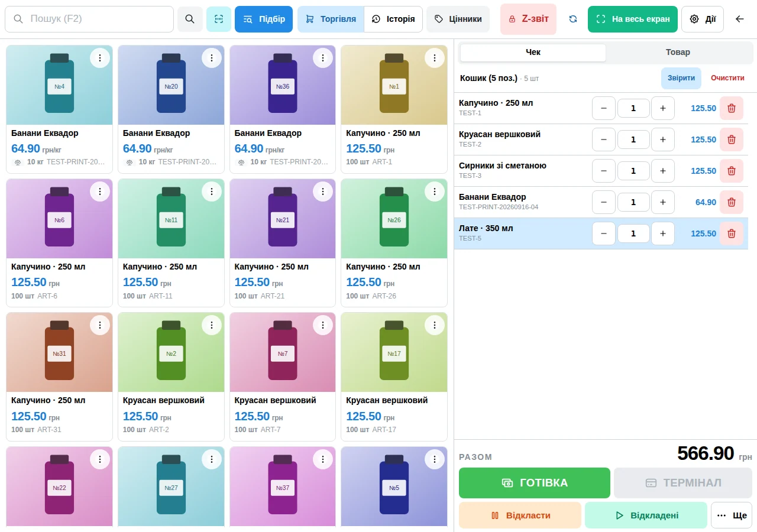The height and width of the screenshot is (532, 757).
Task: Decrease quantity of Круасан вершковий
Action: [x=604, y=140]
